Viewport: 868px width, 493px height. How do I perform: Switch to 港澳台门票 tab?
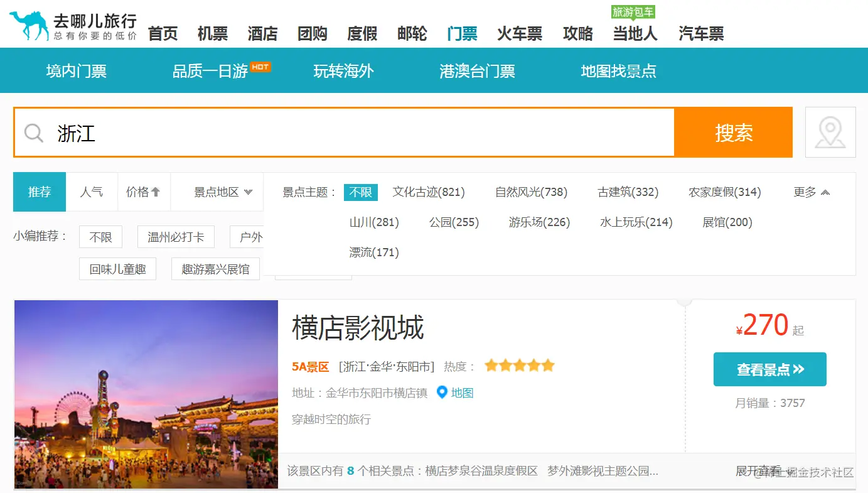point(477,71)
